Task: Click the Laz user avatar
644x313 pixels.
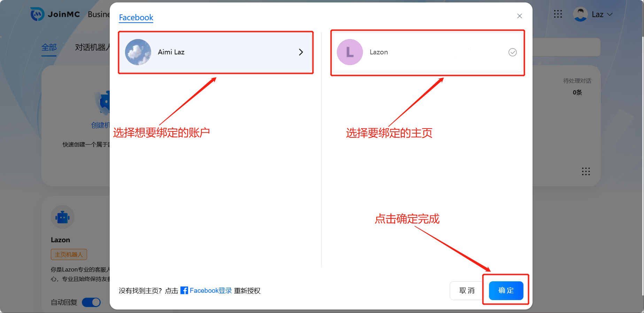Action: 580,14
